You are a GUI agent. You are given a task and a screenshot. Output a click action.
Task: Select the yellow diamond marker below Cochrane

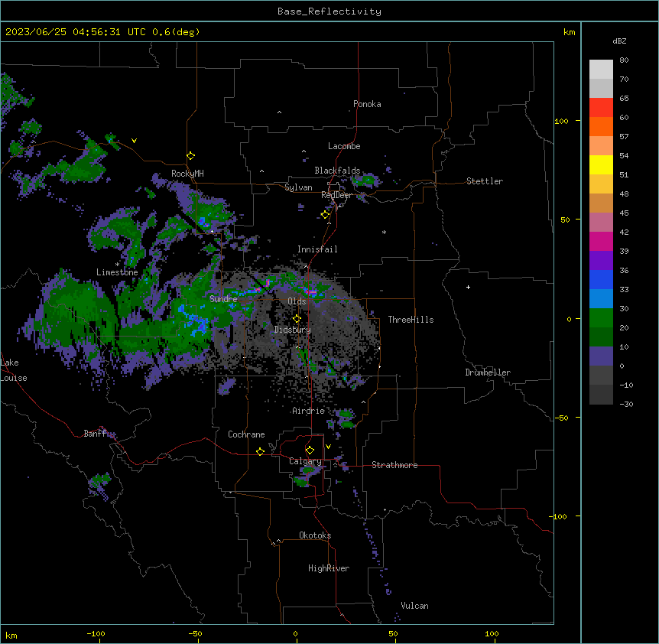point(260,451)
